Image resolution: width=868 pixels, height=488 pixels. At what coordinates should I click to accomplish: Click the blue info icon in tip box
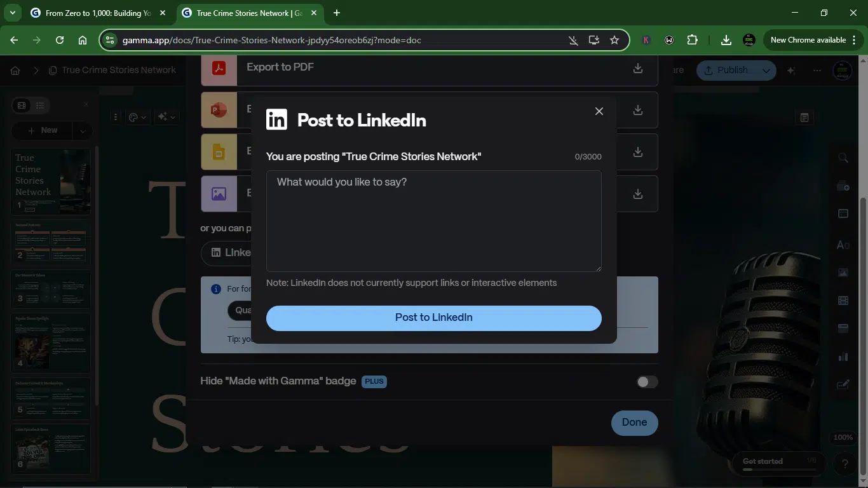tap(216, 289)
